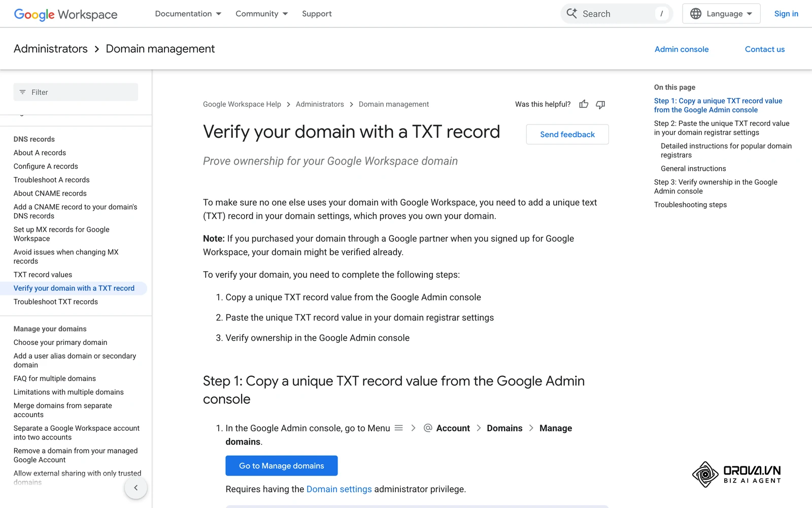Open About CNAME records sidebar item
This screenshot has width=812, height=508.
tap(50, 194)
